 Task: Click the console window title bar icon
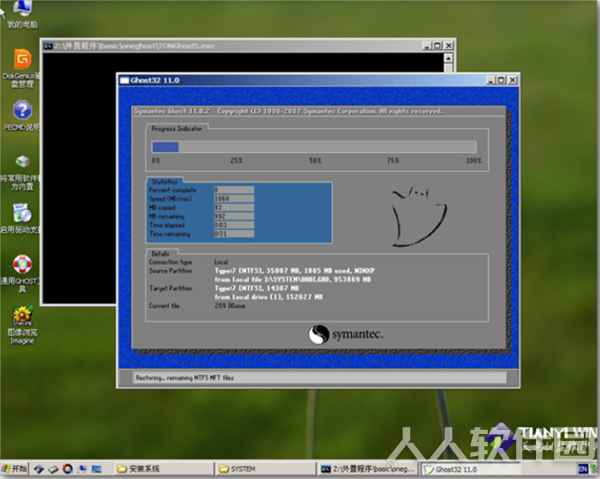point(48,46)
